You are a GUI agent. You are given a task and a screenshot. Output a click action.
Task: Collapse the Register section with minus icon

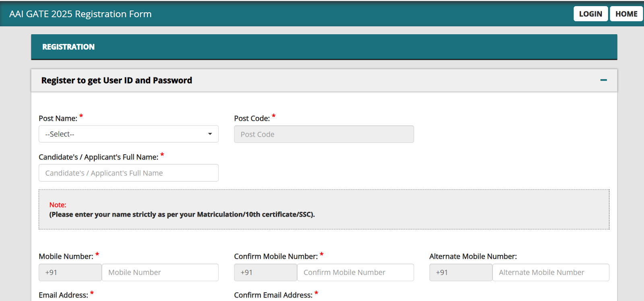[603, 80]
